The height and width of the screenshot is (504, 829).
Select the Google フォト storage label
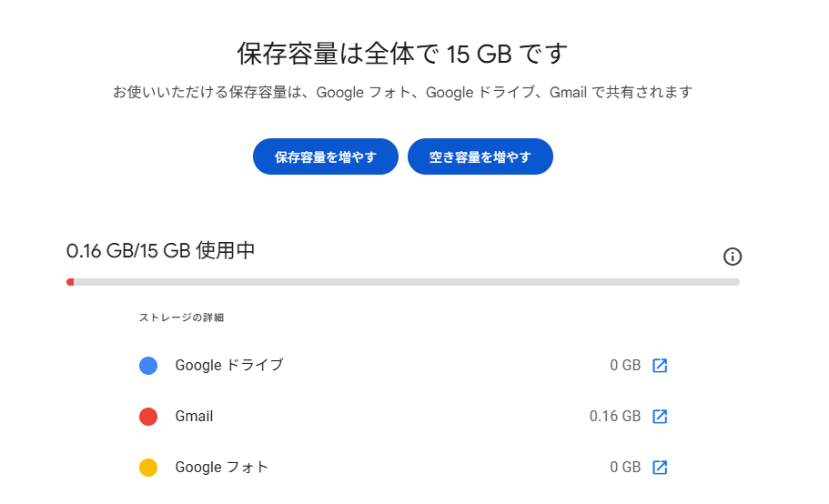[x=222, y=468]
